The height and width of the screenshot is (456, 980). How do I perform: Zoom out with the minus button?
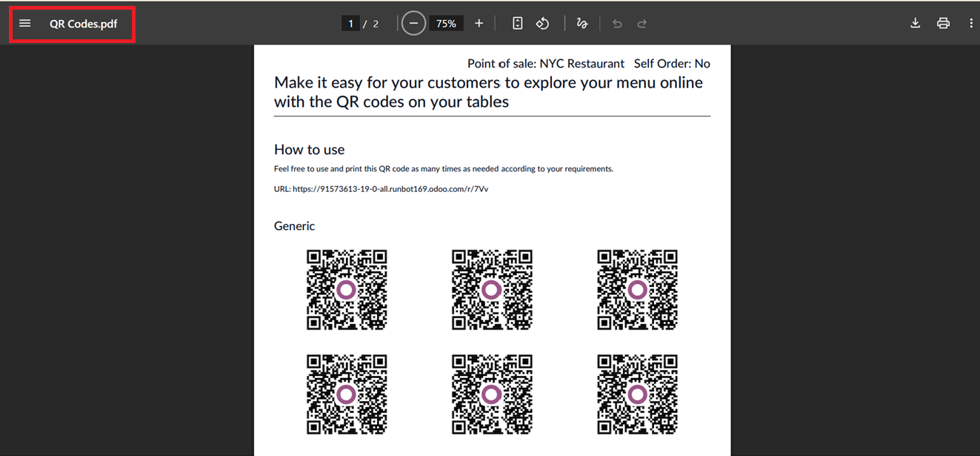click(x=413, y=24)
